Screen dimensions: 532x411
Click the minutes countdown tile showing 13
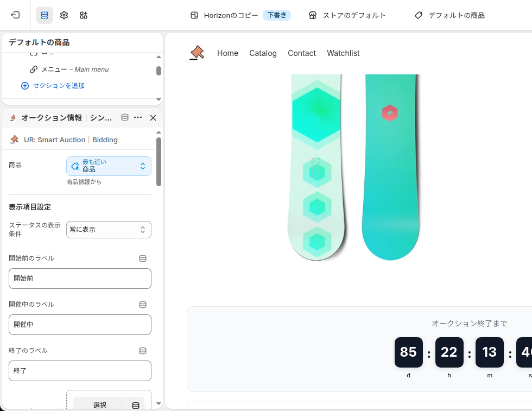490,352
